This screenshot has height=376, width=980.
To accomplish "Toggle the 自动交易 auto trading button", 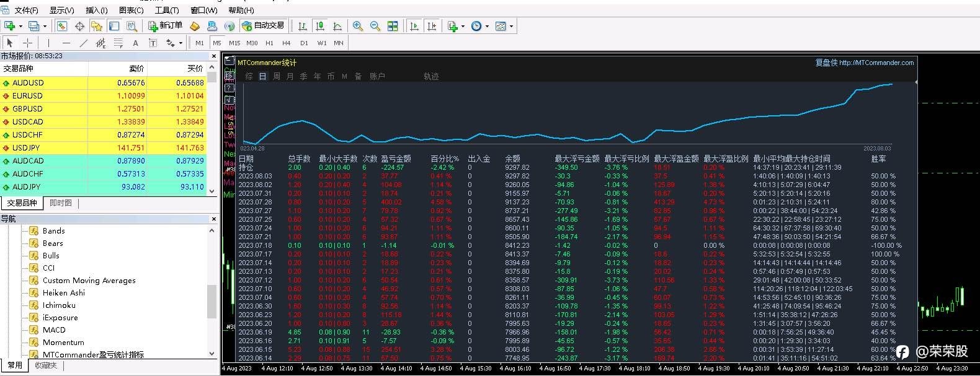I will coord(264,25).
